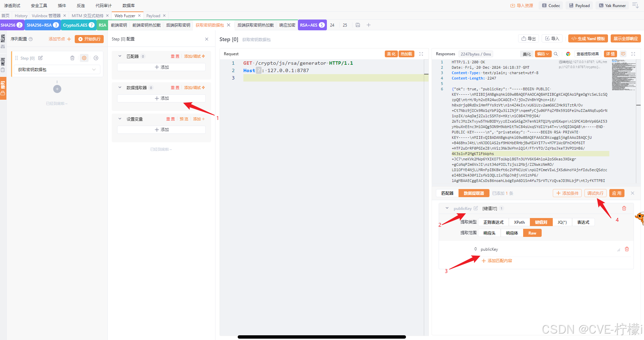The width and height of the screenshot is (644, 340).
Task: Click 应用 to apply the extractor
Action: [x=617, y=193]
